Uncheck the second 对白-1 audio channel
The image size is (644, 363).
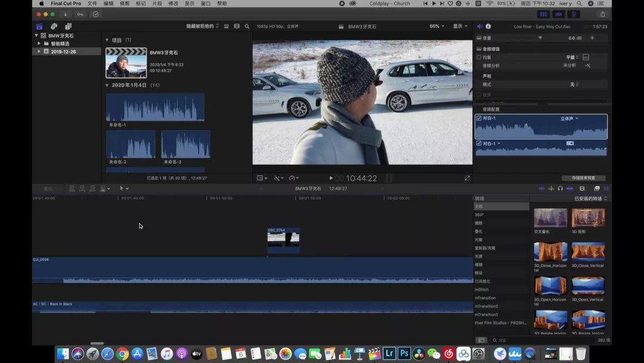(479, 143)
